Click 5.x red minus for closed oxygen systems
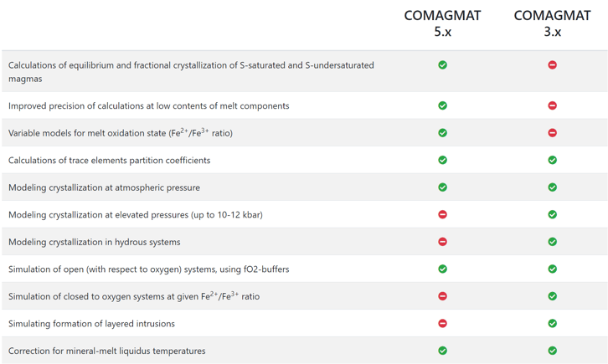The image size is (608, 364). point(442,296)
